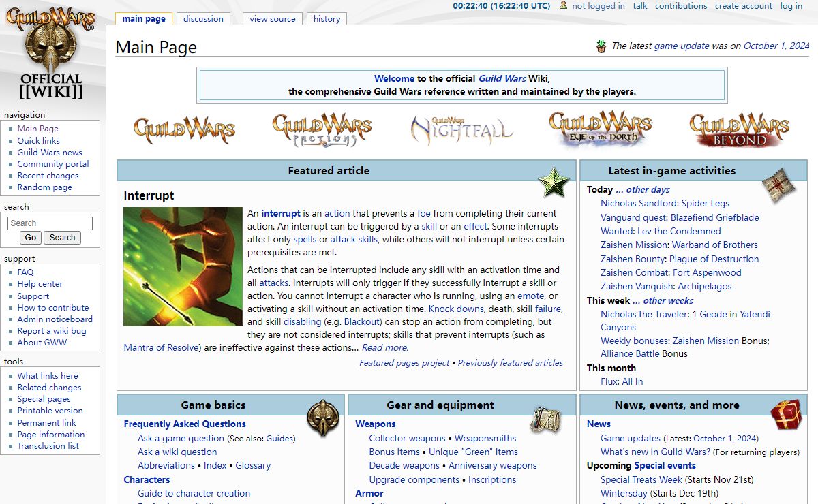Open the Eye of the North logo
818x504 pixels.
click(x=600, y=129)
